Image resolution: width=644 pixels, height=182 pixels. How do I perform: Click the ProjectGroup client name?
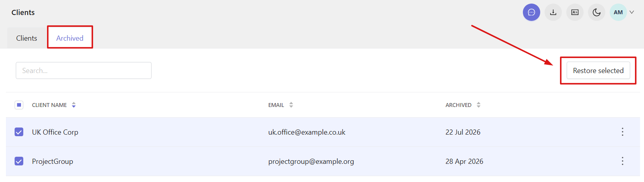click(52, 161)
